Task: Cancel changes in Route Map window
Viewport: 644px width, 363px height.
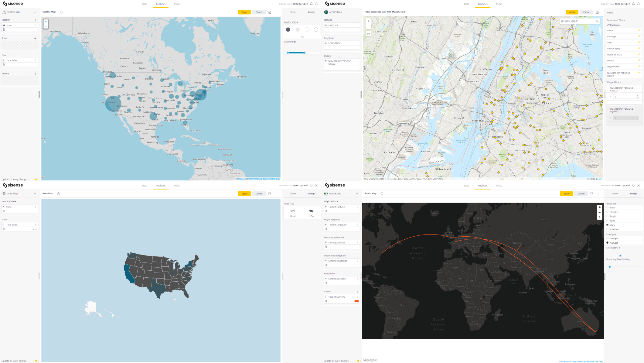Action: (581, 194)
